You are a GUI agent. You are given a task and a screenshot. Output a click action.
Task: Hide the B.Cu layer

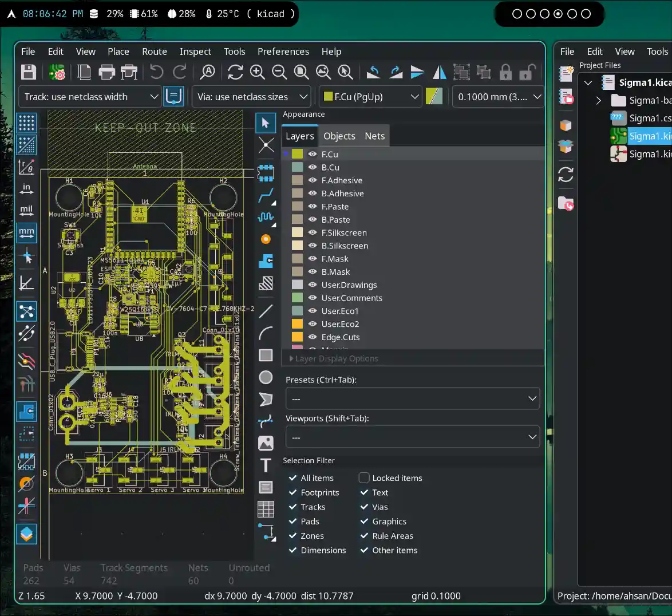pyautogui.click(x=313, y=167)
